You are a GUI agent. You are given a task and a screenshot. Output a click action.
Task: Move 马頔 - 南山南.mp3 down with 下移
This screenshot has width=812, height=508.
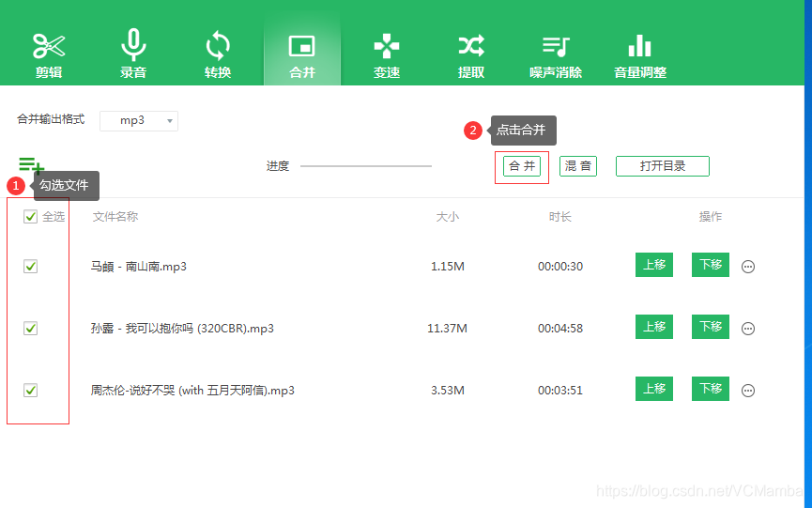[711, 265]
